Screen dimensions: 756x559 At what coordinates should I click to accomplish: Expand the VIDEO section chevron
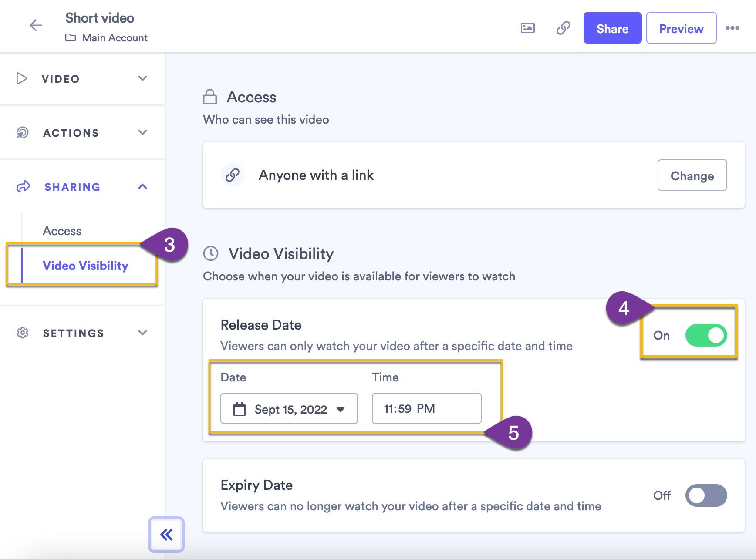[142, 78]
